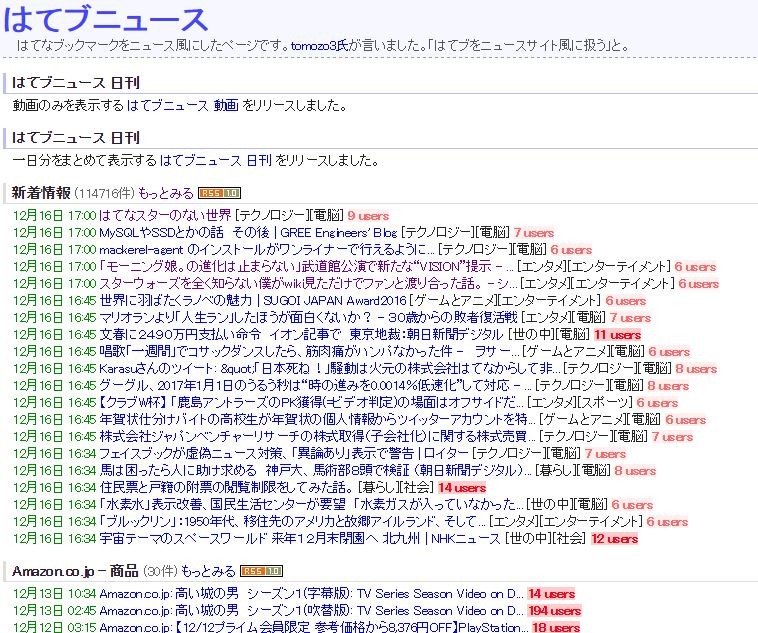This screenshot has width=758, height=633.
Task: Click the (30件) count text
Action: tap(160, 572)
